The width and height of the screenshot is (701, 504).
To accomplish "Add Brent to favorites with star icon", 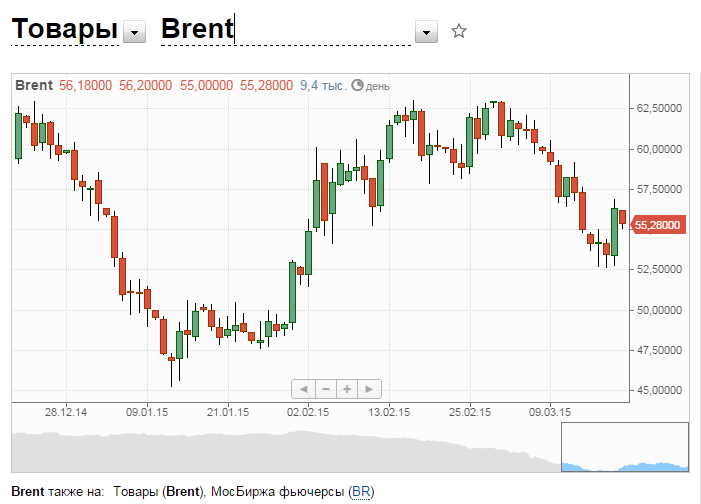I will click(x=459, y=31).
